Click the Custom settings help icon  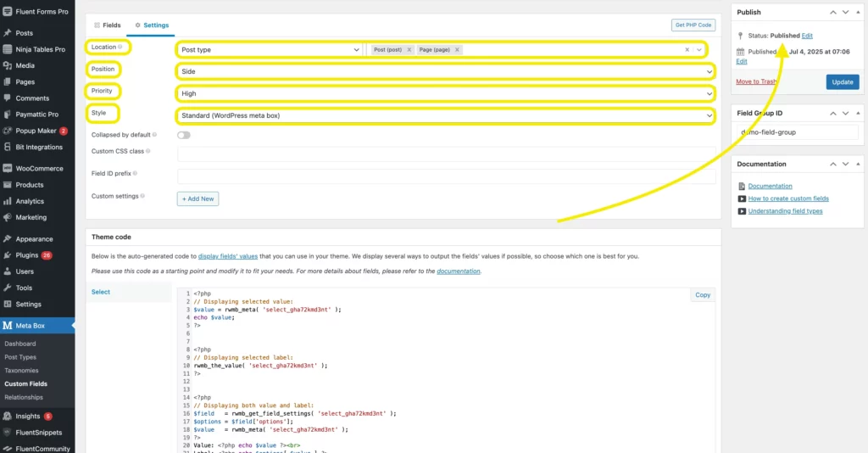pos(142,196)
